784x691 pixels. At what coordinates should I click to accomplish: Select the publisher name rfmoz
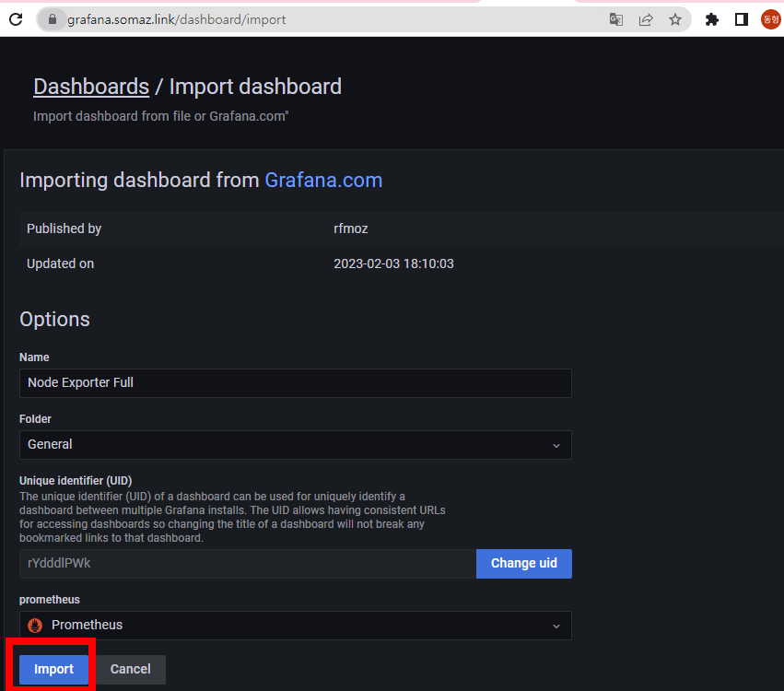tap(351, 228)
